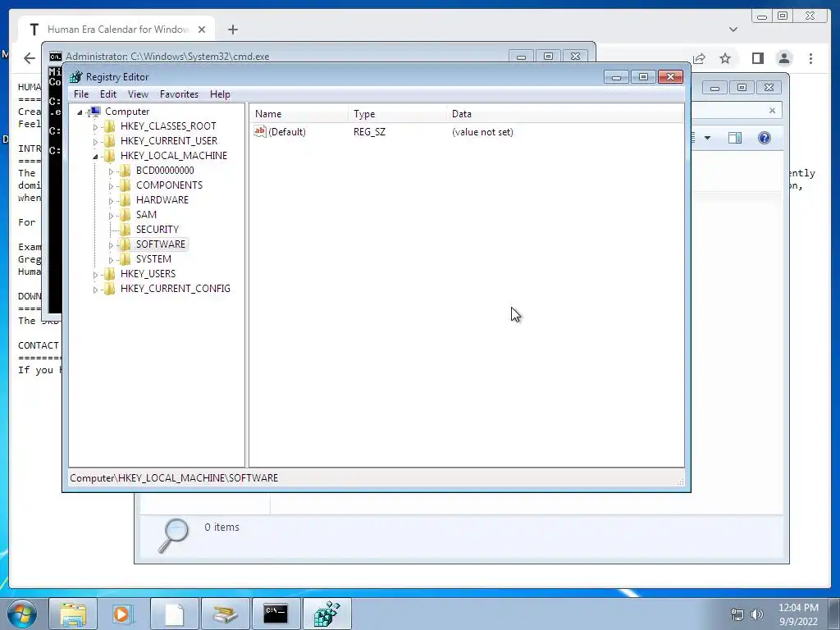
Task: Open the volume control in tray
Action: coord(757,614)
